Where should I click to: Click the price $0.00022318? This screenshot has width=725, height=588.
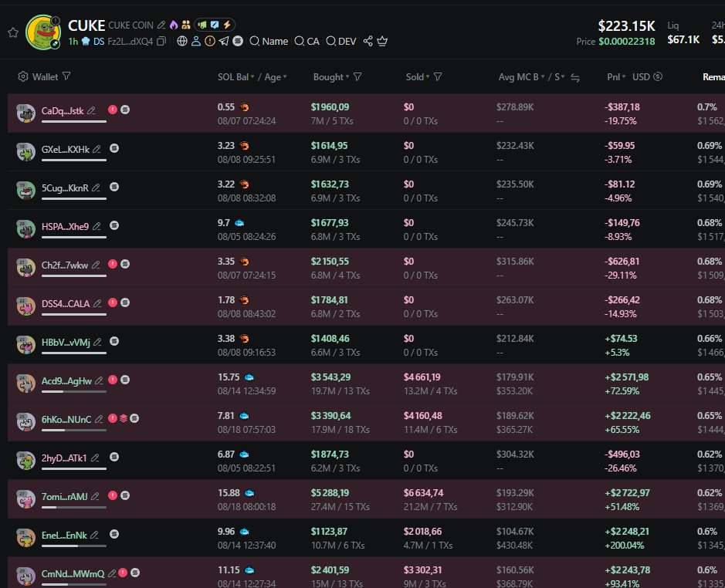[x=626, y=42]
